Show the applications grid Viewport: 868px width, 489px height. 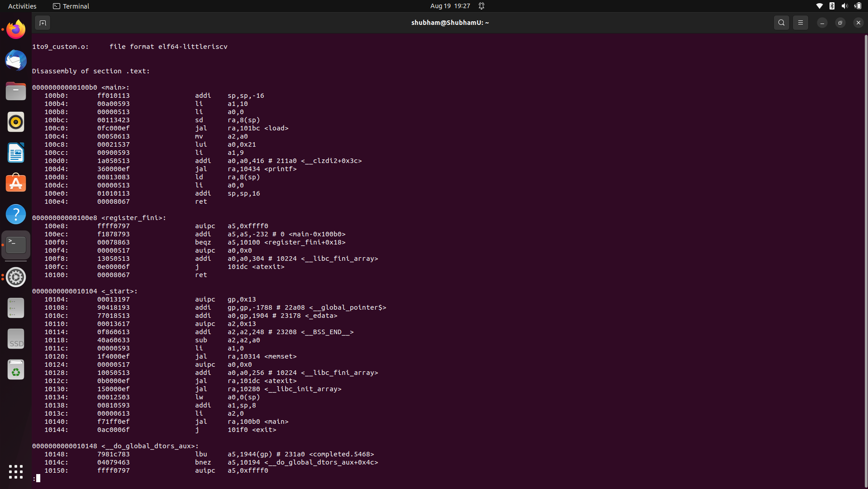15,472
